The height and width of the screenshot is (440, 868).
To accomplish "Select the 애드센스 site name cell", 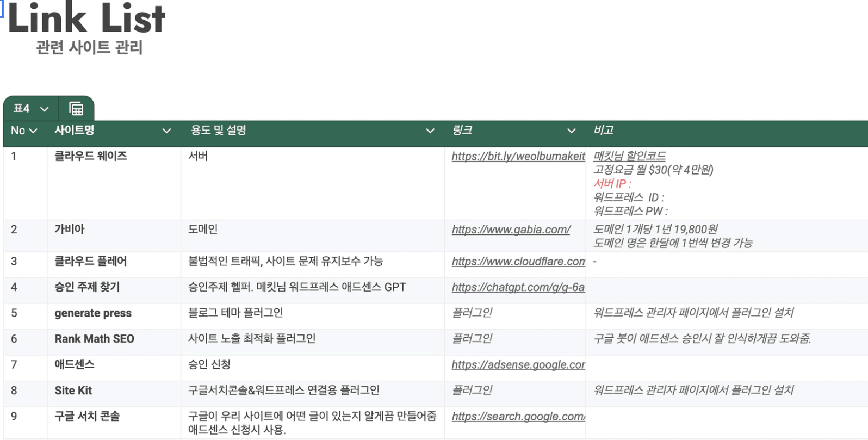I will coord(114,368).
